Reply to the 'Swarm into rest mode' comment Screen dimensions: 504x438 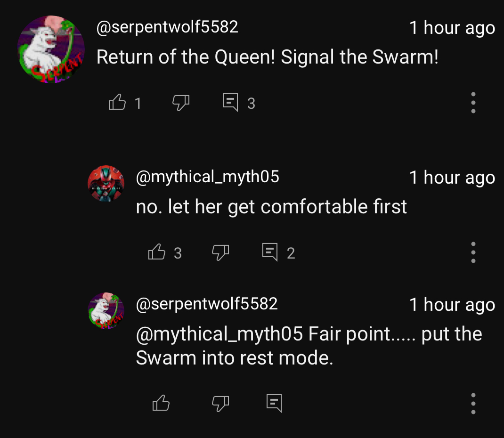[x=274, y=403]
